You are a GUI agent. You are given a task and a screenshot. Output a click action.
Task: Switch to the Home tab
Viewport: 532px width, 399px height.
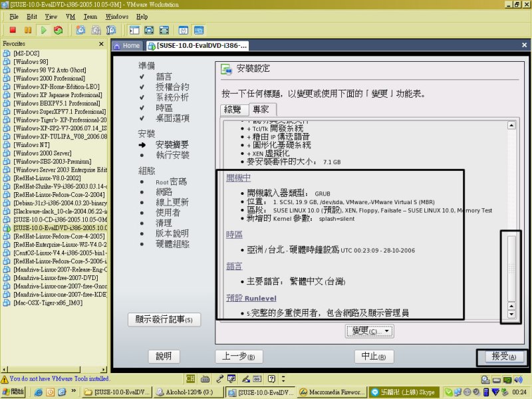[x=127, y=46]
